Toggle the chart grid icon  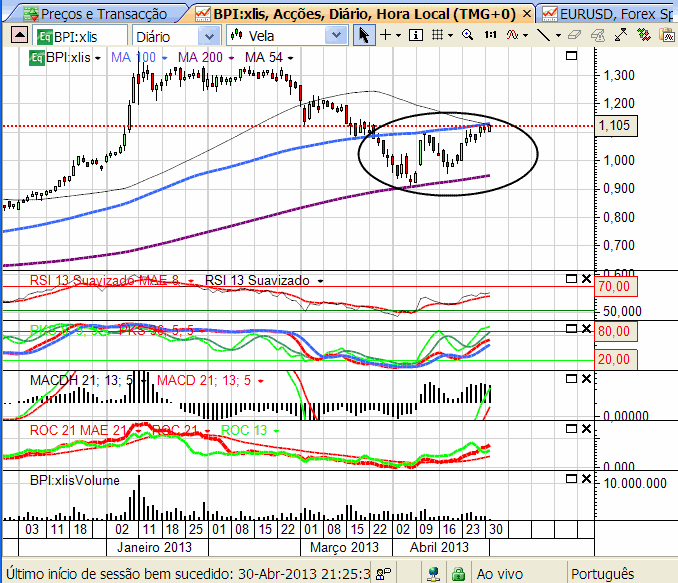tap(438, 35)
